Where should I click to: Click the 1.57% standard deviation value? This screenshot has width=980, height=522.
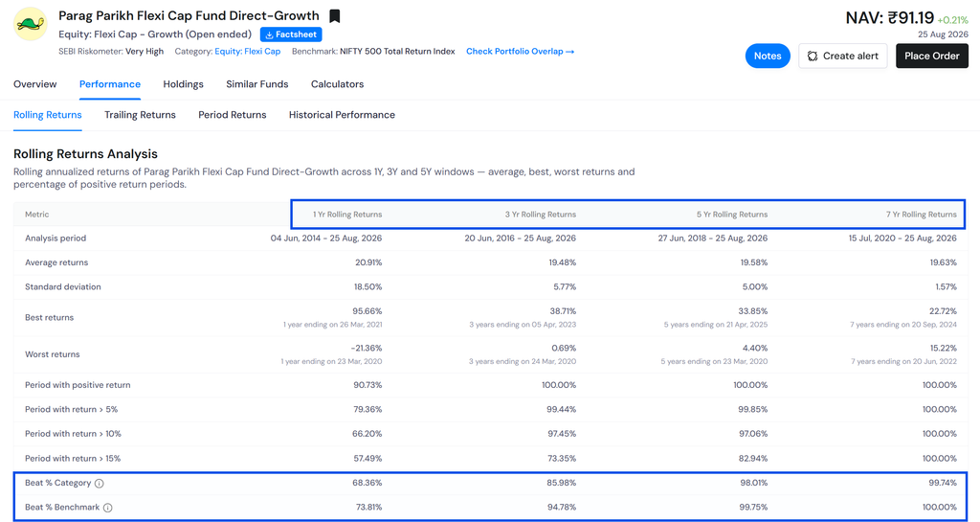point(945,287)
